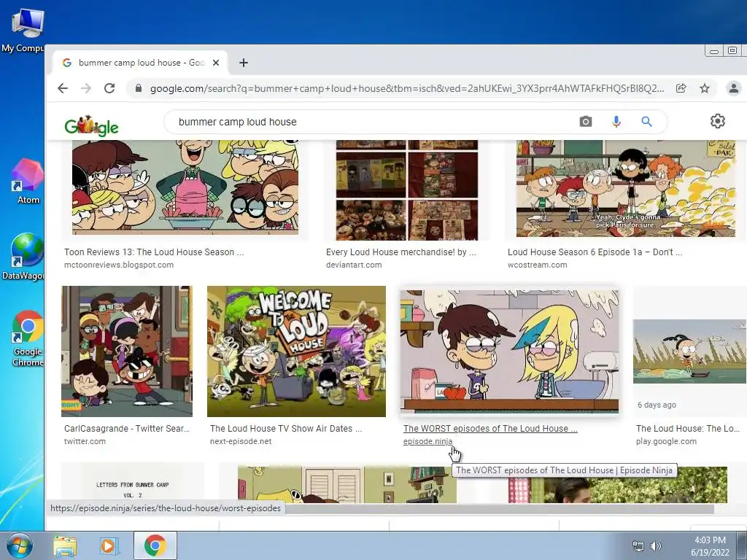Viewport: 747px width, 560px height.
Task: Share this page using the share icon
Action: click(681, 88)
